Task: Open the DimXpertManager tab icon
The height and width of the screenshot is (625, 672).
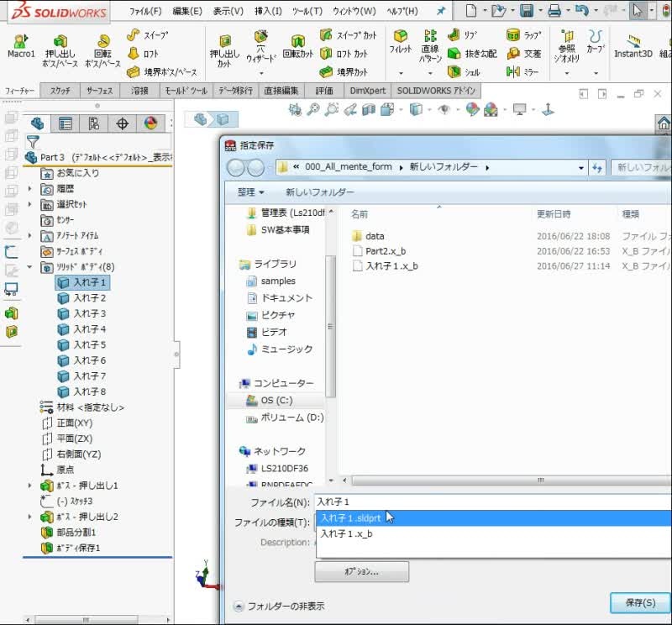Action: tap(122, 123)
